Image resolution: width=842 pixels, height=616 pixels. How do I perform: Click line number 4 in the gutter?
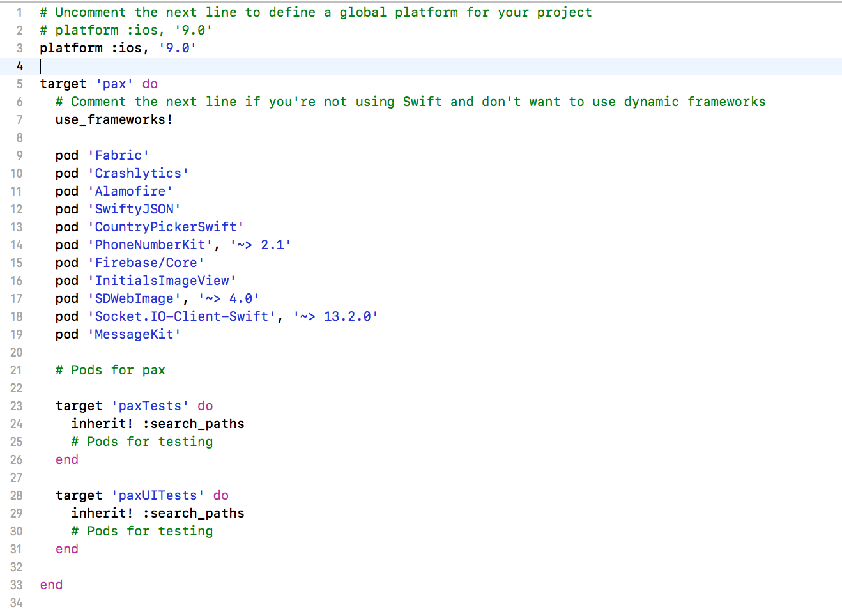(20, 66)
